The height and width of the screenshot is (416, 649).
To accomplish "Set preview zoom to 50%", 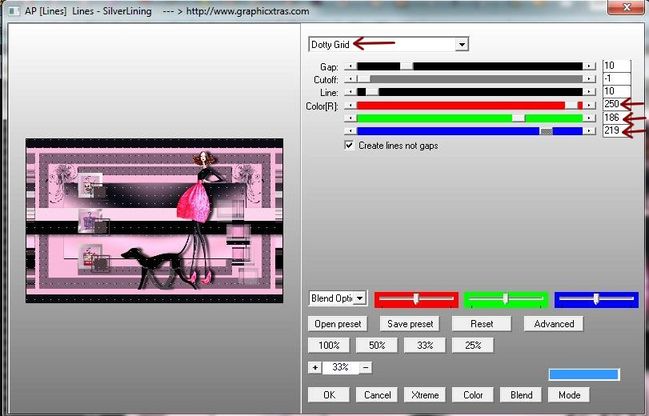I will pyautogui.click(x=377, y=345).
